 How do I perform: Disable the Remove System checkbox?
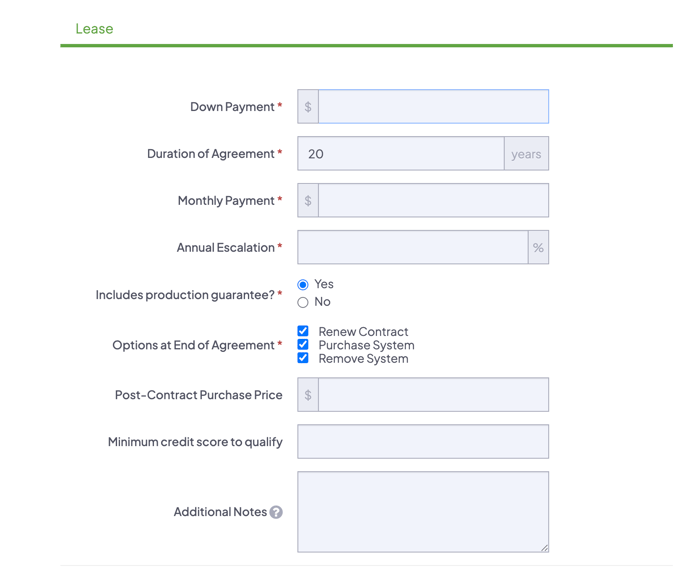(303, 358)
